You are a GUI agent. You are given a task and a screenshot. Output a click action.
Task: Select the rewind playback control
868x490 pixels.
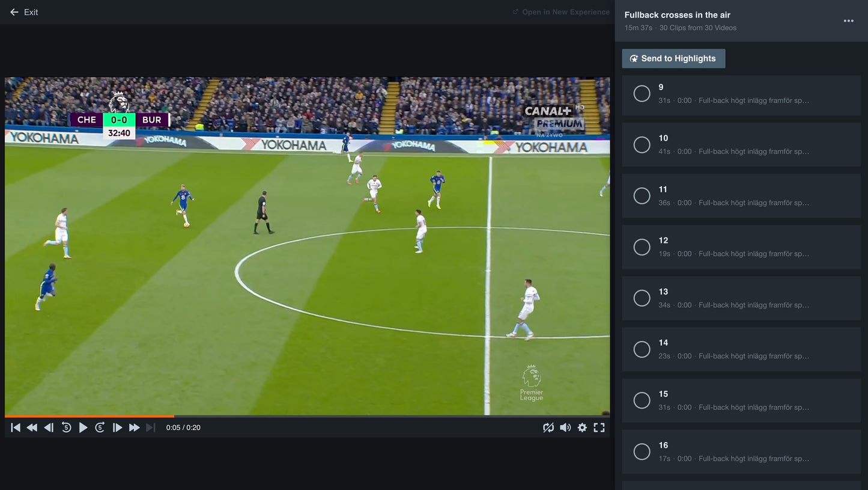pyautogui.click(x=32, y=427)
